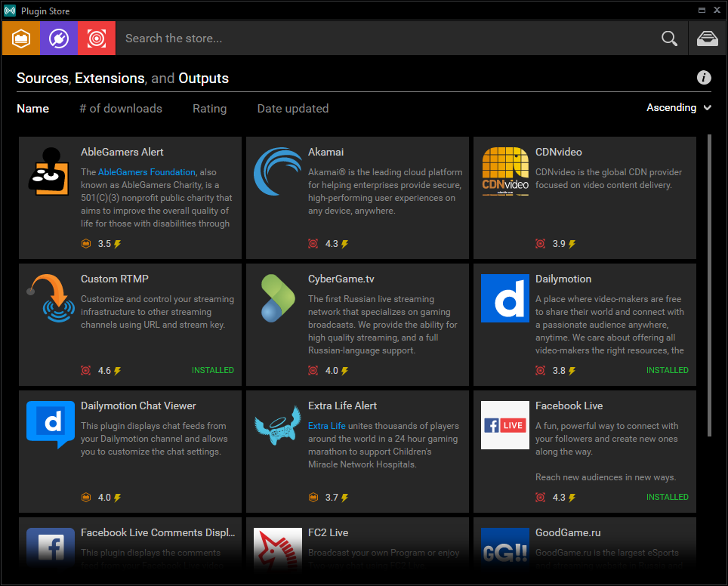Click INSTALLED label on Facebook Live card
The image size is (728, 586).
point(668,497)
